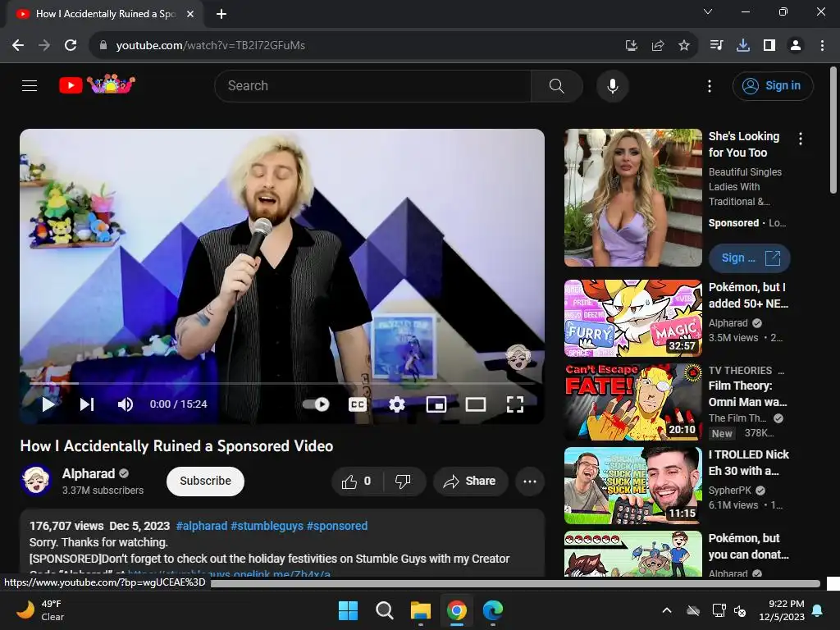Screen dimensions: 840x630
Task: Switch to theater mode
Action: coord(476,404)
